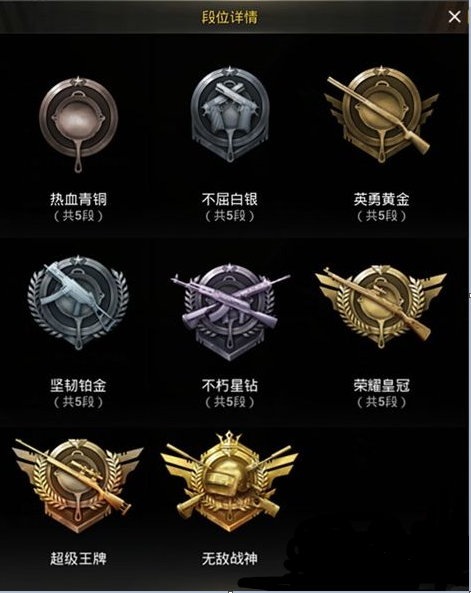Select the 荣耀皇冠 crown rifle badge
Image resolution: width=471 pixels, height=593 pixels.
pyautogui.click(x=381, y=306)
